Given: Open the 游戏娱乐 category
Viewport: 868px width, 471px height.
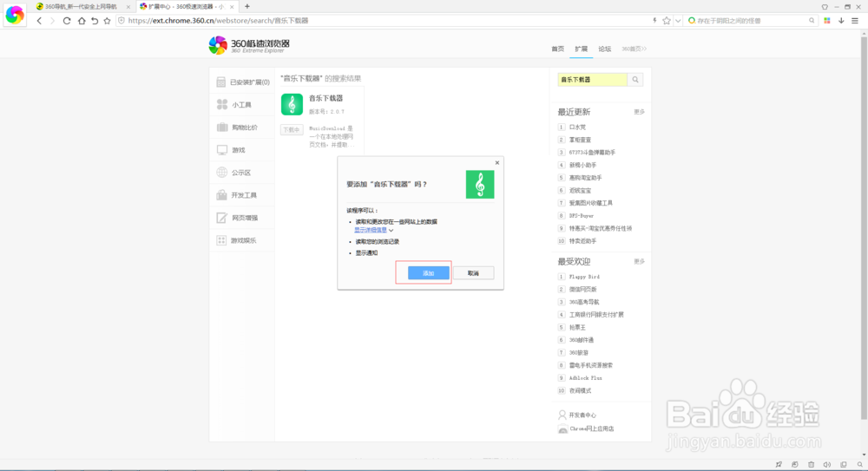Looking at the screenshot, I should click(242, 241).
